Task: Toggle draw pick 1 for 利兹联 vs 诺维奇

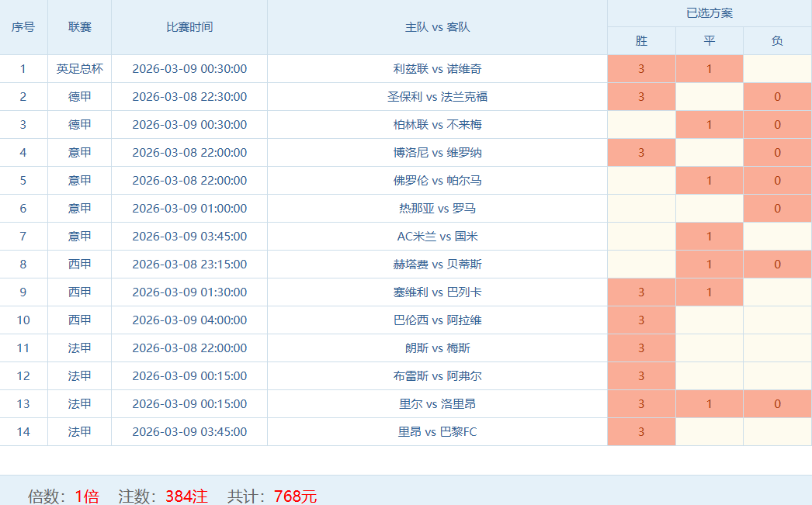Action: pos(709,69)
